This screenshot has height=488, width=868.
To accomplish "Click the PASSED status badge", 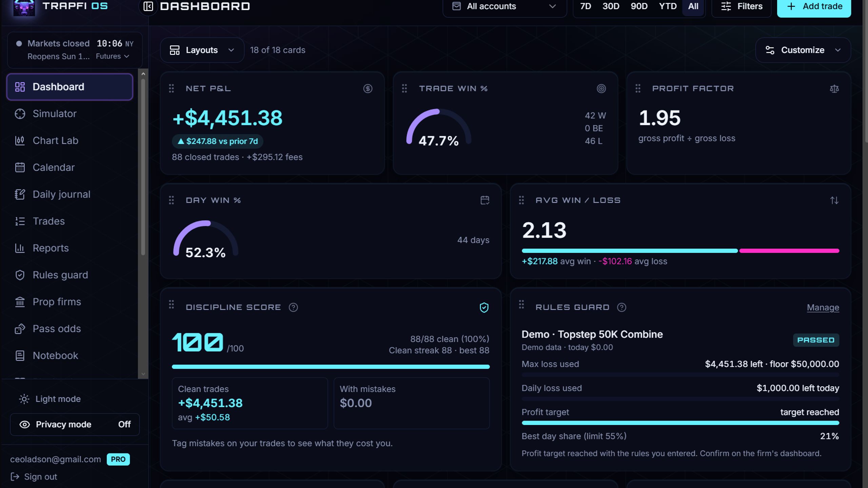I will [816, 340].
